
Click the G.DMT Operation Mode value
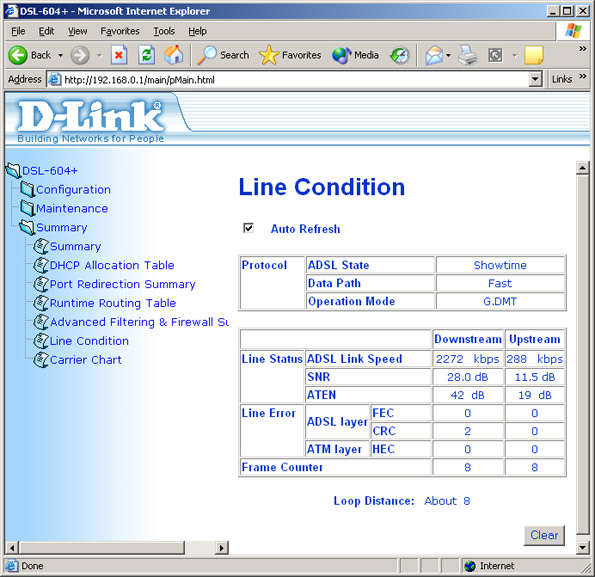tap(500, 301)
